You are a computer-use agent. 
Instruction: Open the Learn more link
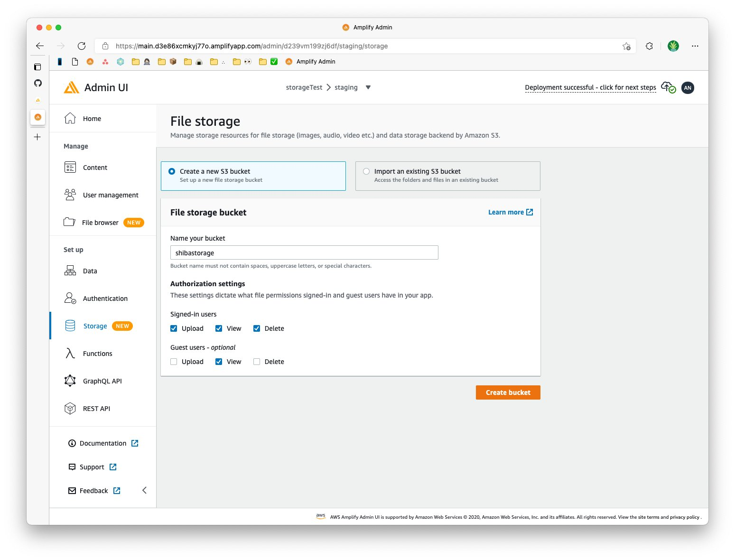click(x=511, y=212)
